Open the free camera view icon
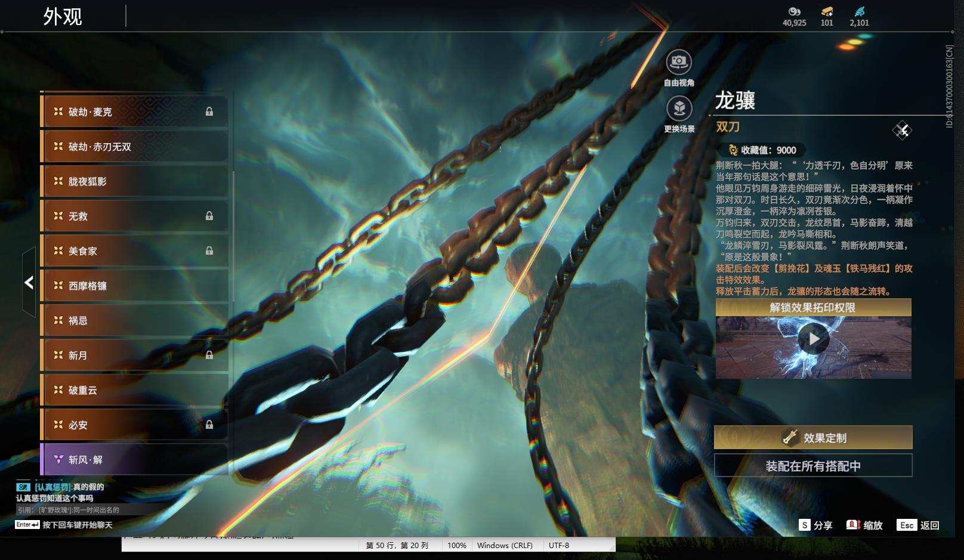The width and height of the screenshot is (964, 560). tap(679, 61)
